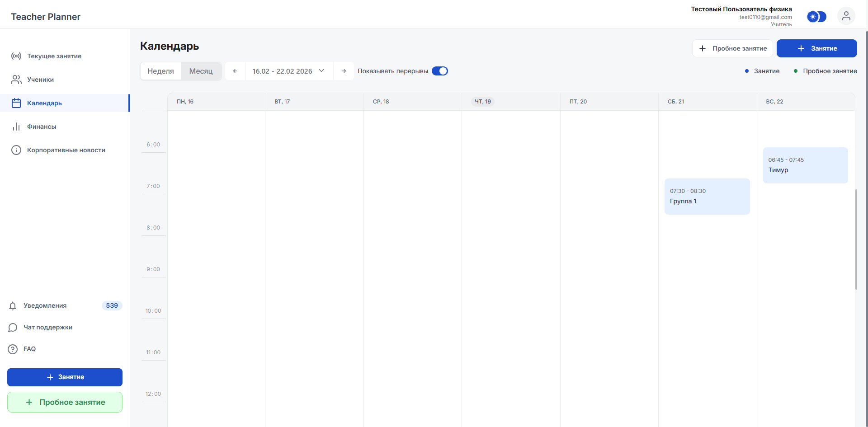Toggle Показывать перерывы switch off

point(439,71)
